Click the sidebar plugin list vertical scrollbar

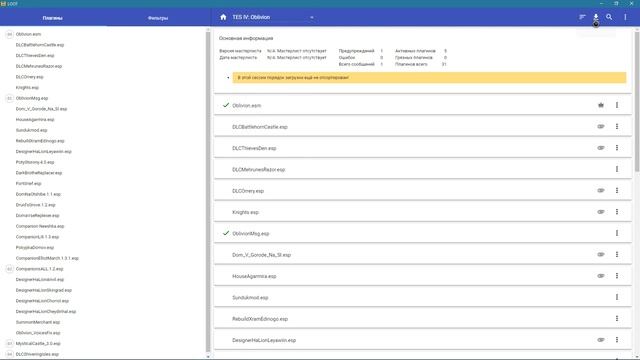coord(208,190)
